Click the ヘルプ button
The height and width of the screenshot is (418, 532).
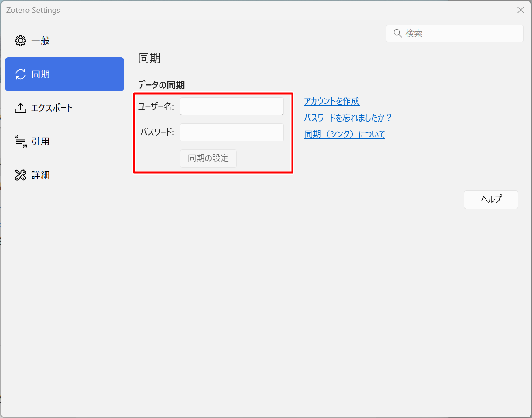tap(490, 199)
